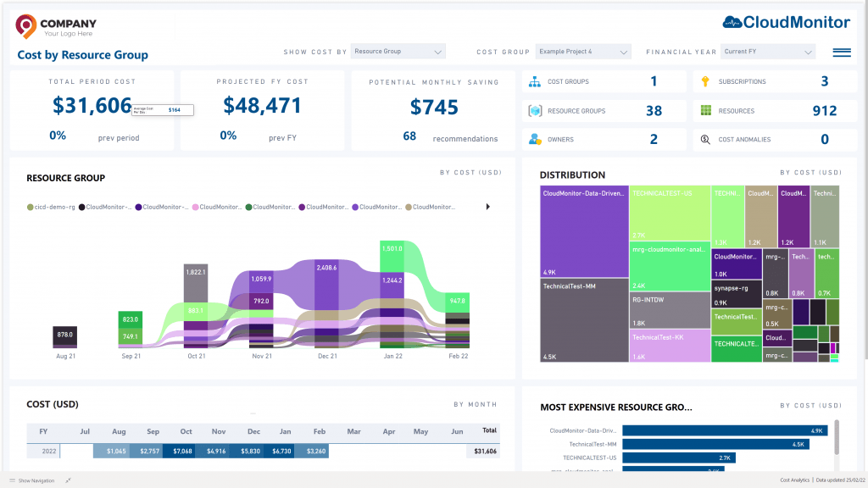Click the Subscriptions count 3

pos(824,81)
